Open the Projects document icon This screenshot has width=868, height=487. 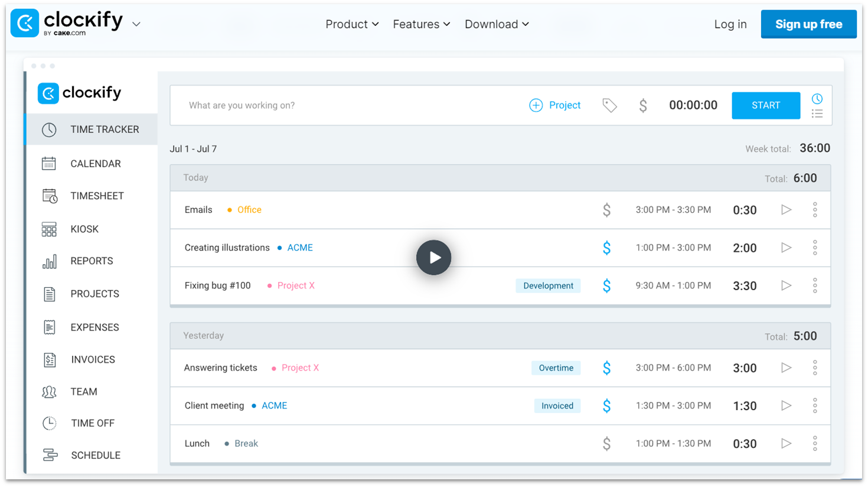click(x=50, y=294)
